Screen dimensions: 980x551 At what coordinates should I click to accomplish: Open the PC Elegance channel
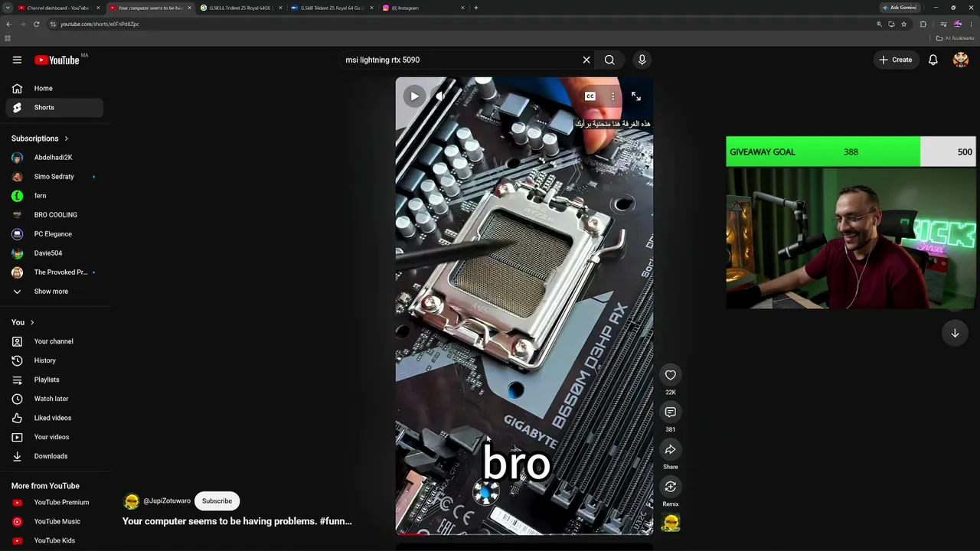coord(54,234)
